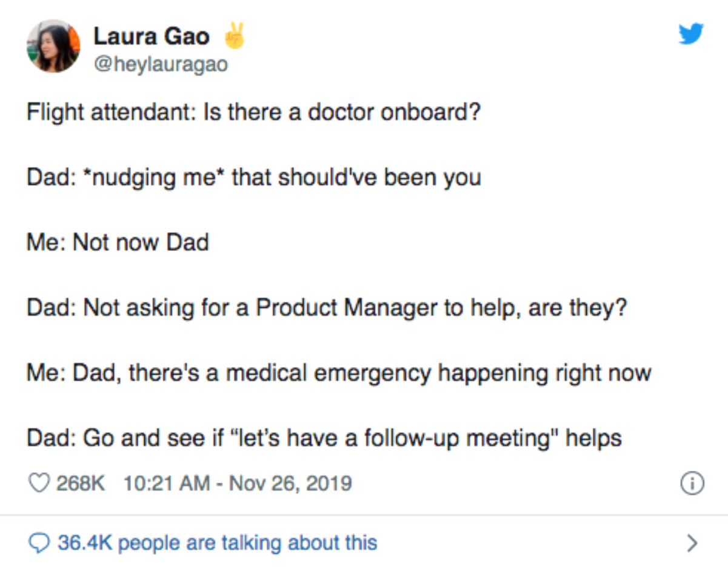
Task: Click the Laura Gao display name
Action: [x=151, y=36]
